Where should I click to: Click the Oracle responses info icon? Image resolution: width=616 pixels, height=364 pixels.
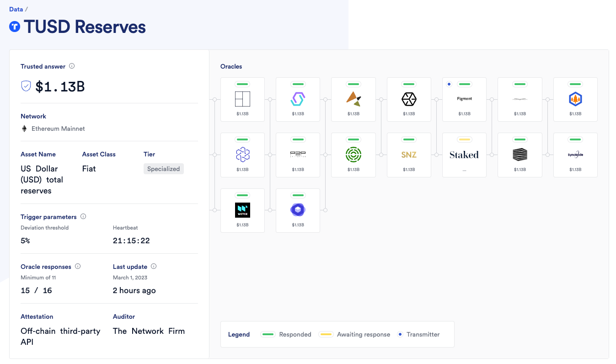tap(78, 267)
